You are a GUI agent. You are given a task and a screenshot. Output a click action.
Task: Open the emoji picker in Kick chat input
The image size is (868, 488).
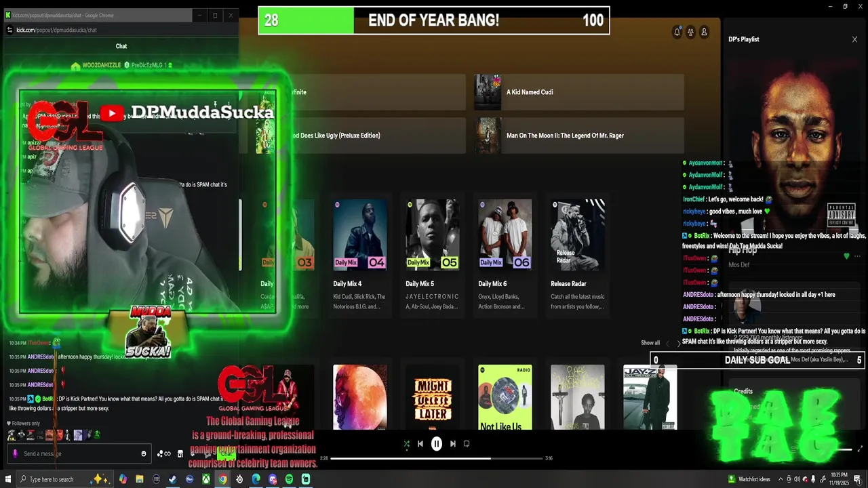[x=143, y=454]
